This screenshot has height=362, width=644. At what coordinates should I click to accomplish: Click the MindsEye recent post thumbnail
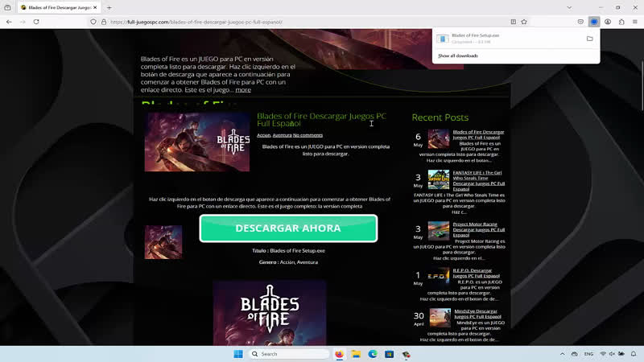click(440, 318)
